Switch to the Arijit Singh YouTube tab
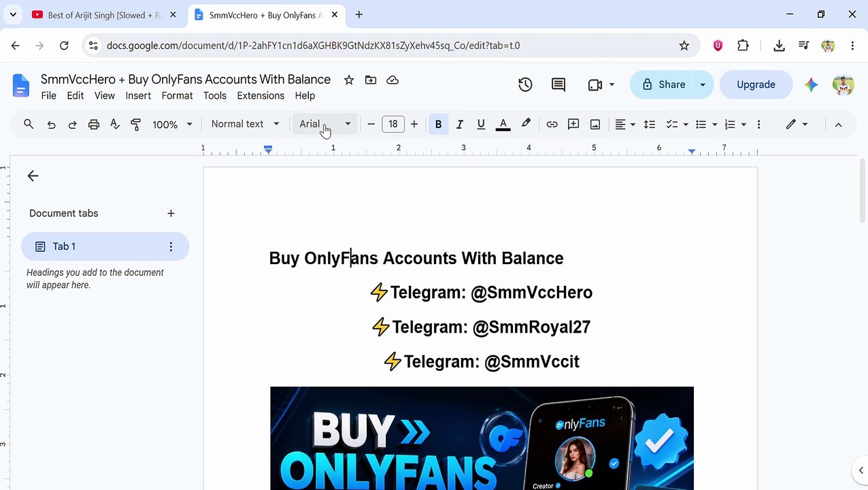 click(x=103, y=15)
